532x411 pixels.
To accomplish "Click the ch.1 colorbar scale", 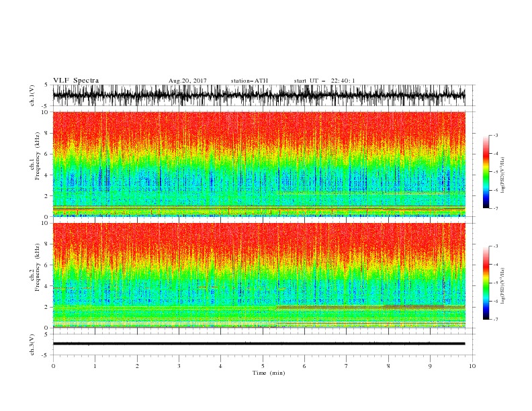I will [486, 172].
